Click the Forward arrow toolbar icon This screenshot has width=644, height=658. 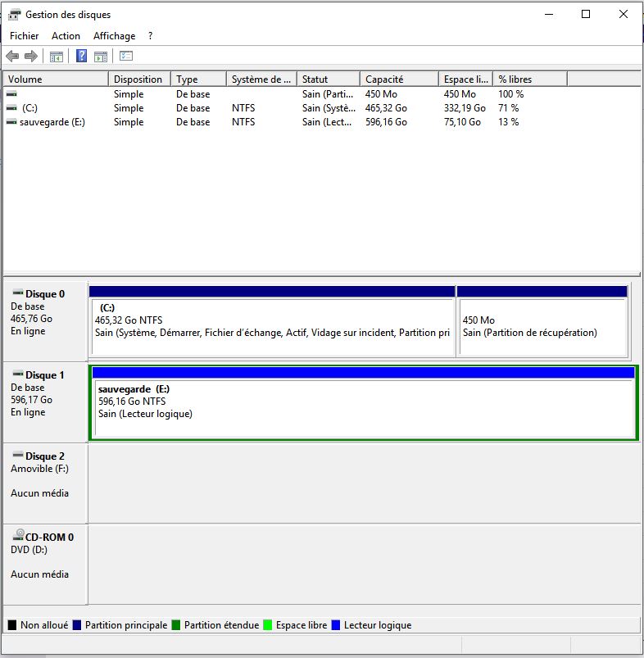point(31,57)
